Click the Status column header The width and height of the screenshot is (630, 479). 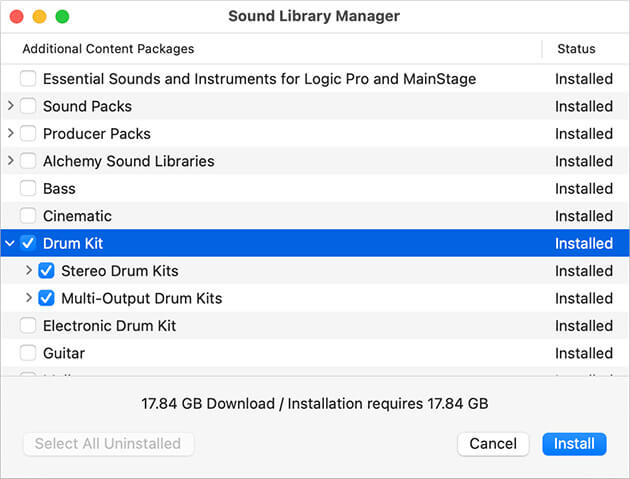point(575,48)
